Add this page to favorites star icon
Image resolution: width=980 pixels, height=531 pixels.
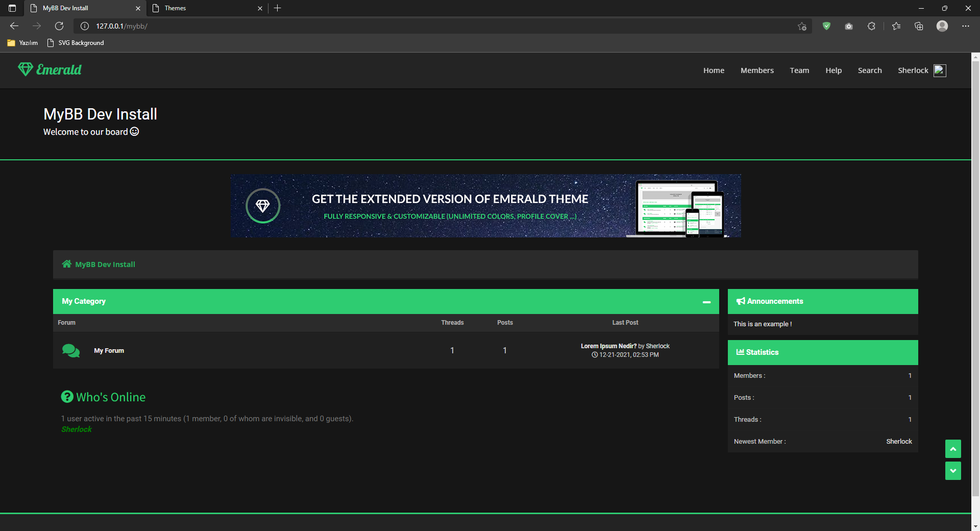(802, 26)
